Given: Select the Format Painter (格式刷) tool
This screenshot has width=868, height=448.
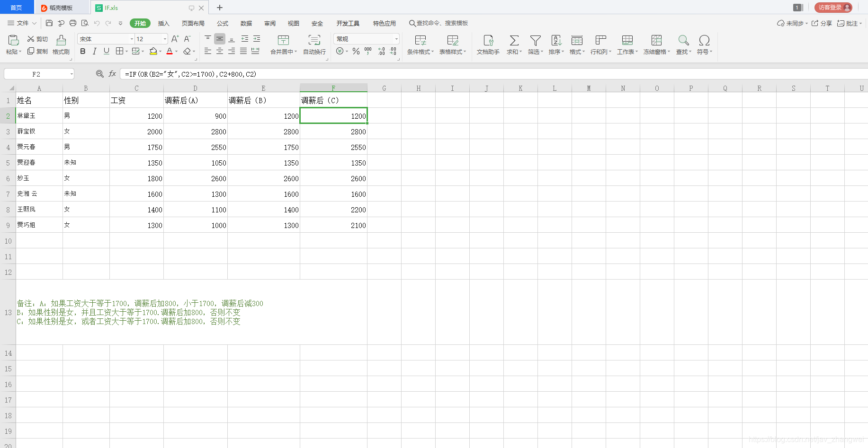Looking at the screenshot, I should pyautogui.click(x=61, y=45).
